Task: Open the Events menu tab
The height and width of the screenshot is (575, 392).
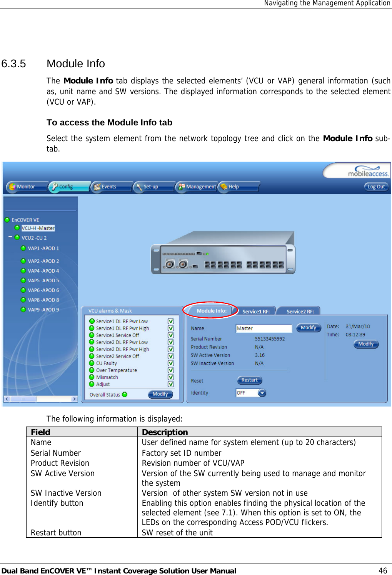Action: pos(112,187)
